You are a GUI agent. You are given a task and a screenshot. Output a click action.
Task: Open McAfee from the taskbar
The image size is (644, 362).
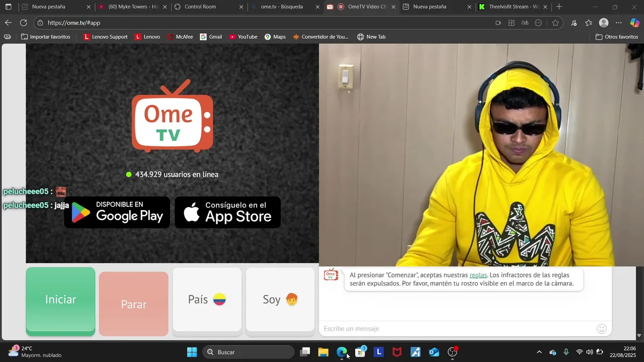pyautogui.click(x=397, y=352)
